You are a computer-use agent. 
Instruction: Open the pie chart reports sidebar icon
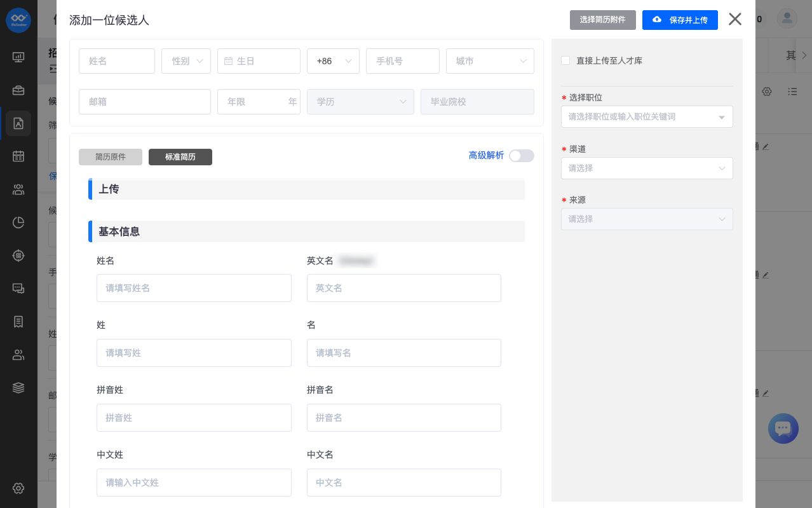18,222
